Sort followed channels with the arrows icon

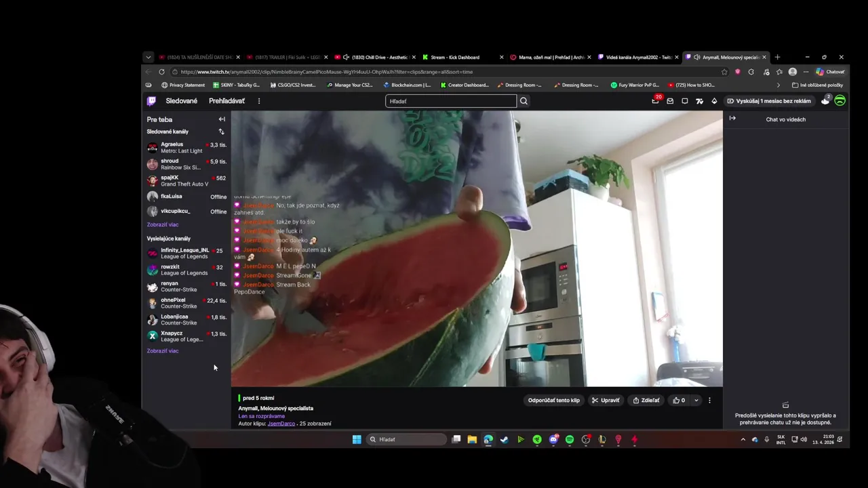tap(221, 131)
